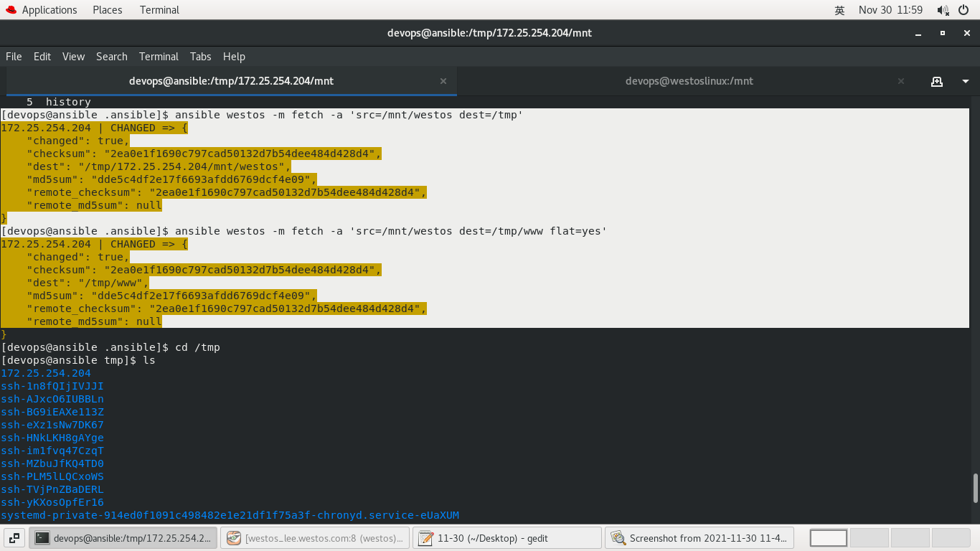Click the red hat Applications icon
The height and width of the screenshot is (551, 980).
pos(11,10)
